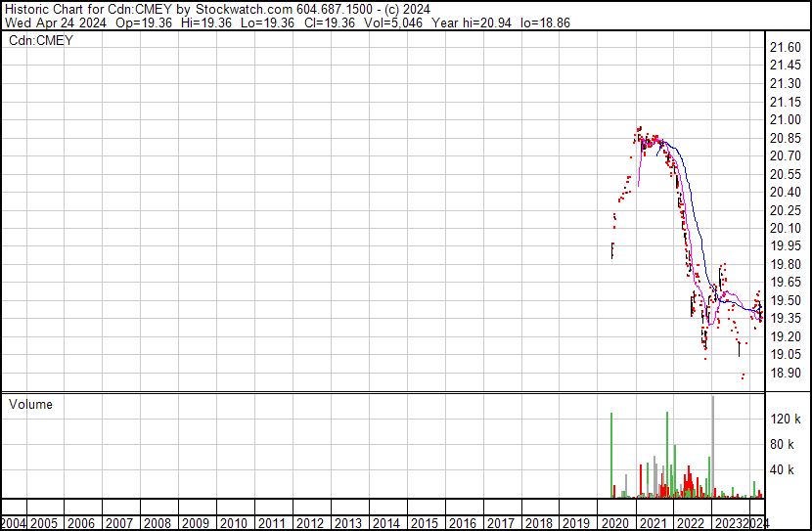Click the Cdn:CMEY symbol label in chart
The height and width of the screenshot is (531, 812).
pyautogui.click(x=41, y=40)
